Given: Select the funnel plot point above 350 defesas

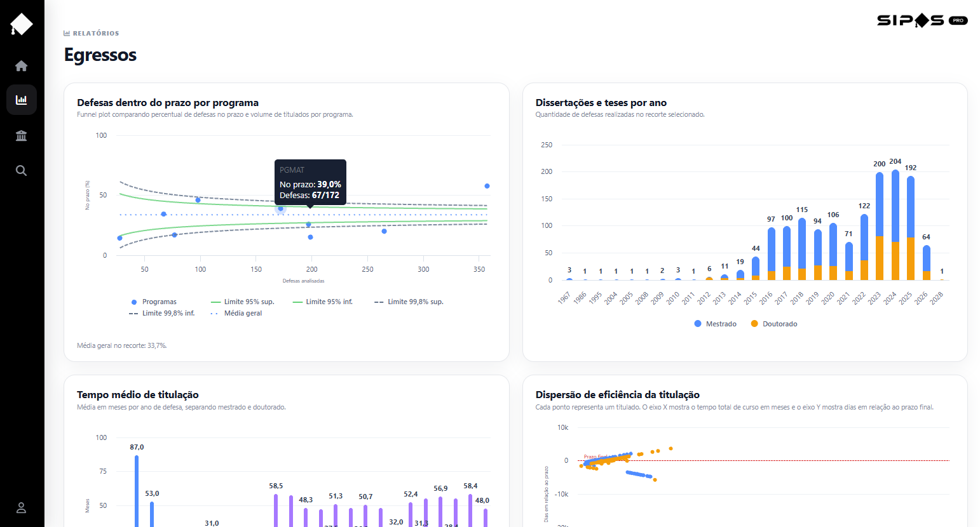Looking at the screenshot, I should coord(487,186).
